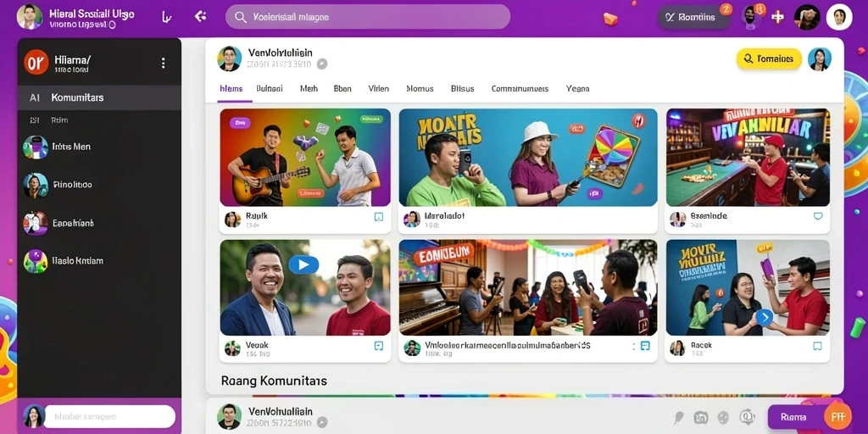Click the orange OP logo in sidebar
Screen dimensions: 868x434
click(36, 63)
